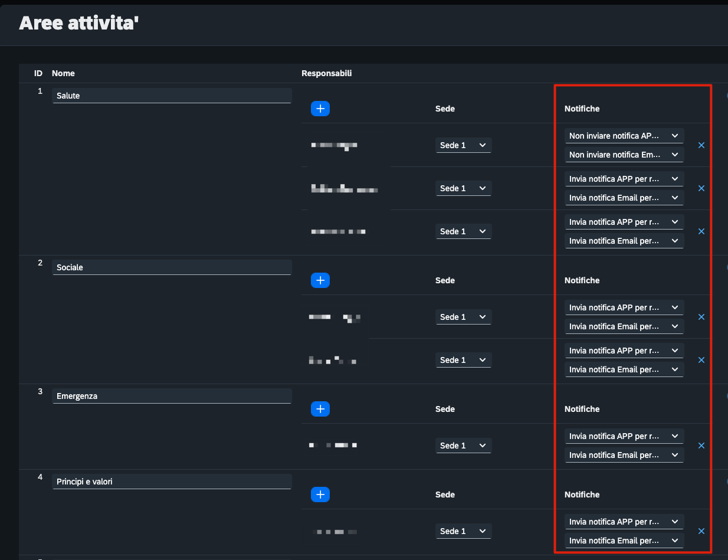
Task: Open Sede dropdown for first Salute responsabile
Action: click(x=463, y=145)
